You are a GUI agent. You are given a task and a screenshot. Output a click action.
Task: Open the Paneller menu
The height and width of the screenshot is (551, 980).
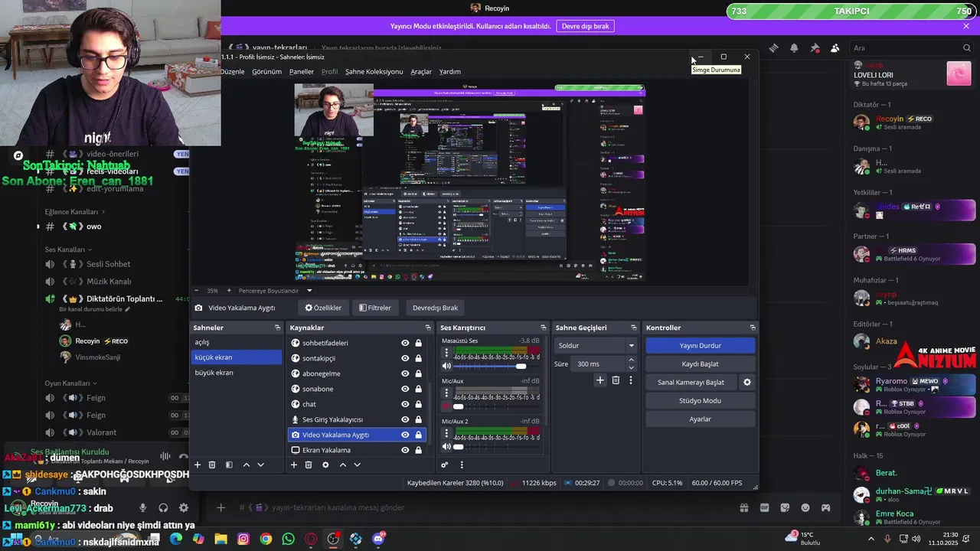tap(302, 71)
